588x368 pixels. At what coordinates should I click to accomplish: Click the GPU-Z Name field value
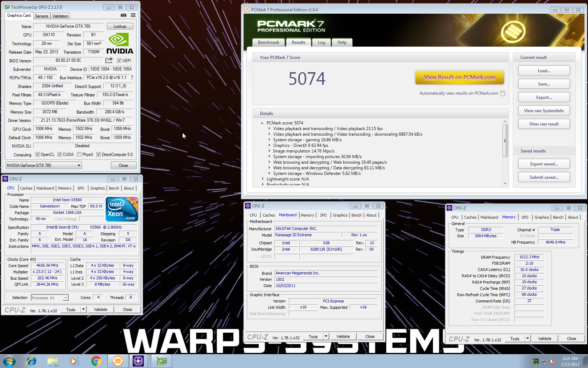68,26
